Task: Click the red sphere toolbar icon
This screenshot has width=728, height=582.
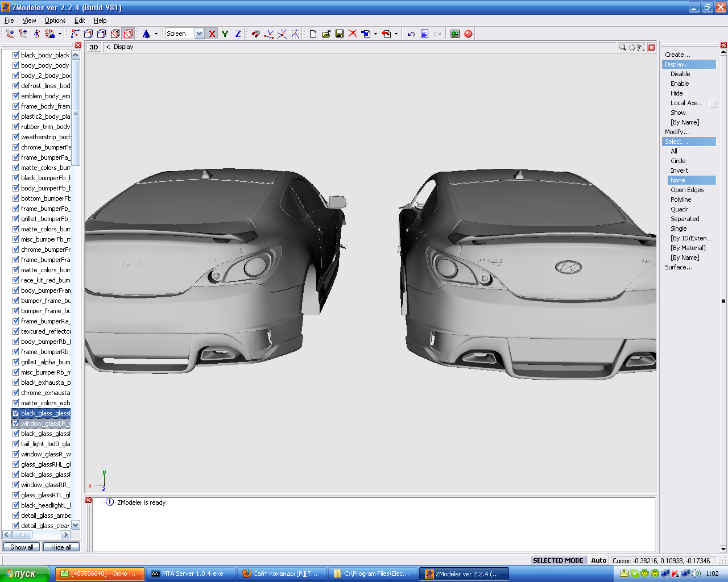Action: pyautogui.click(x=468, y=34)
